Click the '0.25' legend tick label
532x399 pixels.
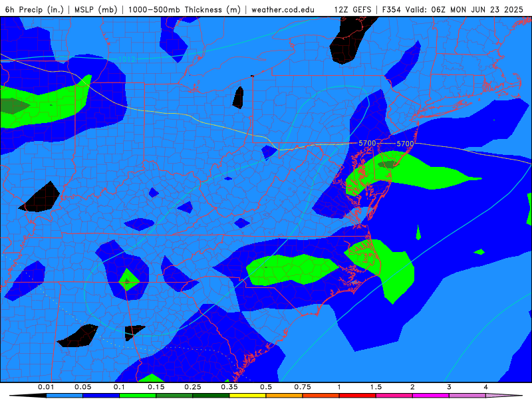193,387
